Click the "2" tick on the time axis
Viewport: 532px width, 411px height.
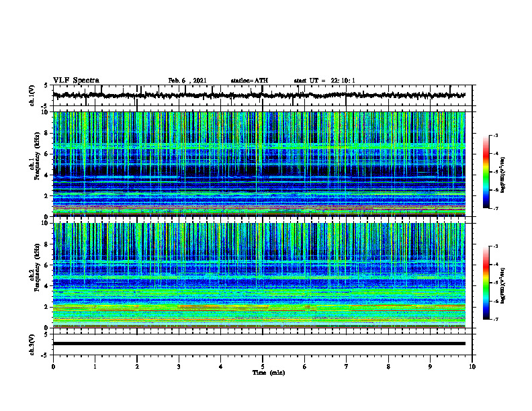click(137, 367)
